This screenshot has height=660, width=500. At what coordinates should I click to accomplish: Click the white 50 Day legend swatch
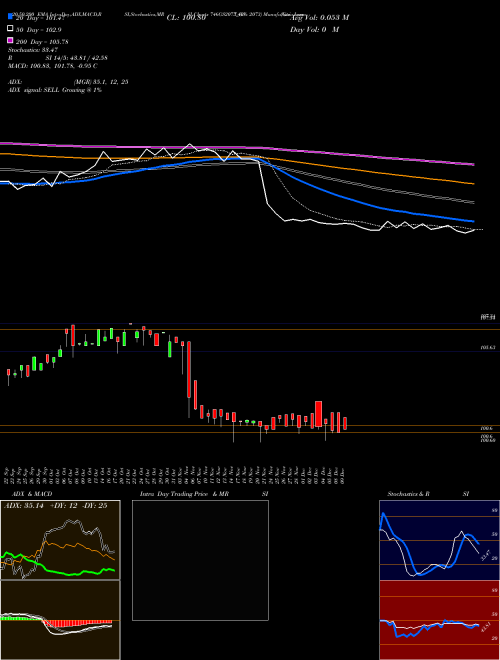click(11, 29)
